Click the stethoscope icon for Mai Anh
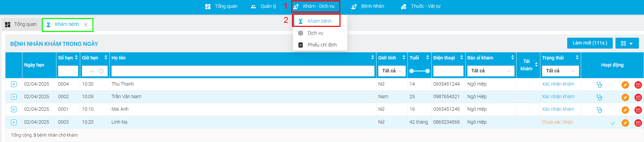Screen dimensions: 644x142 point(599,110)
